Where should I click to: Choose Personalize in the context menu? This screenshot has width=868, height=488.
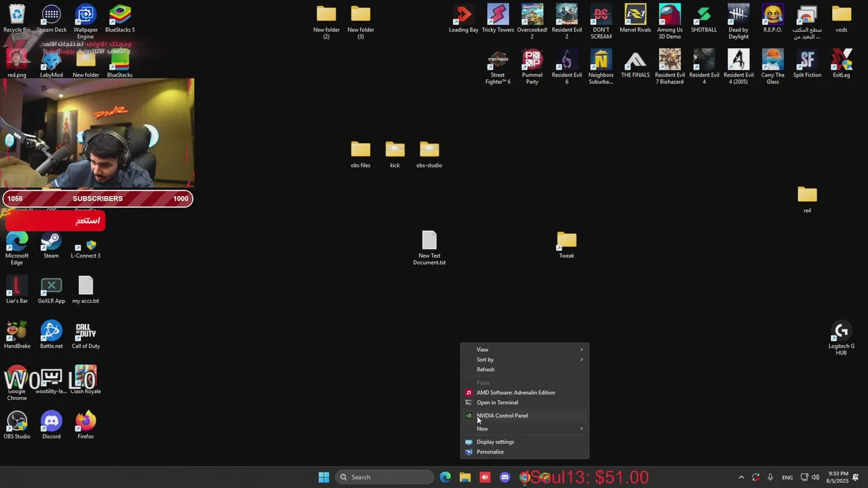click(525, 452)
